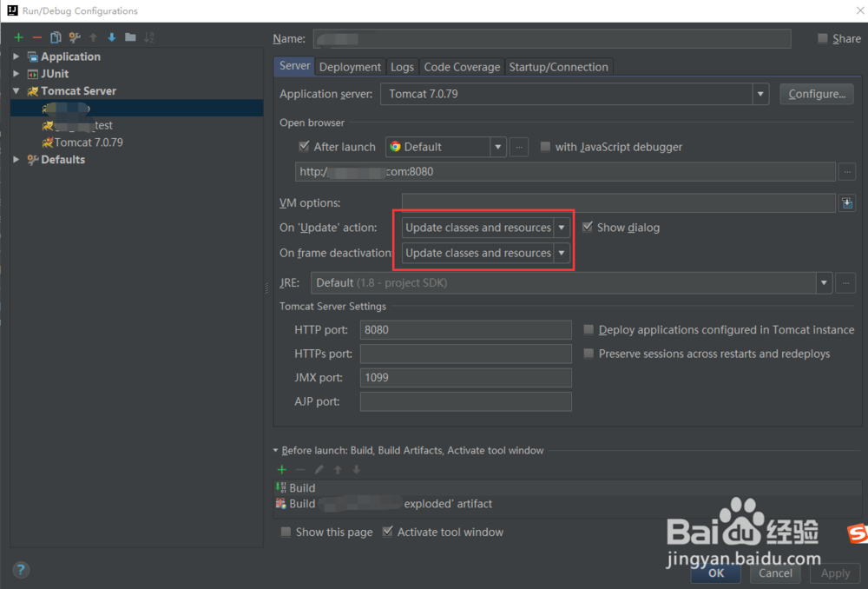Toggle Activate tool window checkbox
Image resolution: width=868 pixels, height=589 pixels.
[x=387, y=532]
